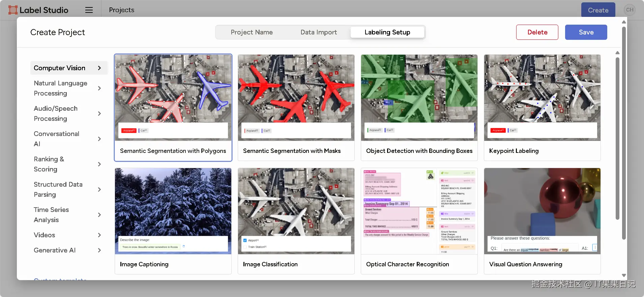Select Computer Vision category

click(x=69, y=68)
